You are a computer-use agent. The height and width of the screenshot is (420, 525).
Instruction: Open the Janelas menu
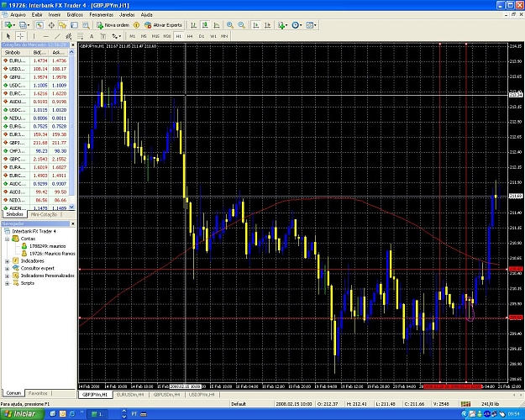(x=127, y=15)
